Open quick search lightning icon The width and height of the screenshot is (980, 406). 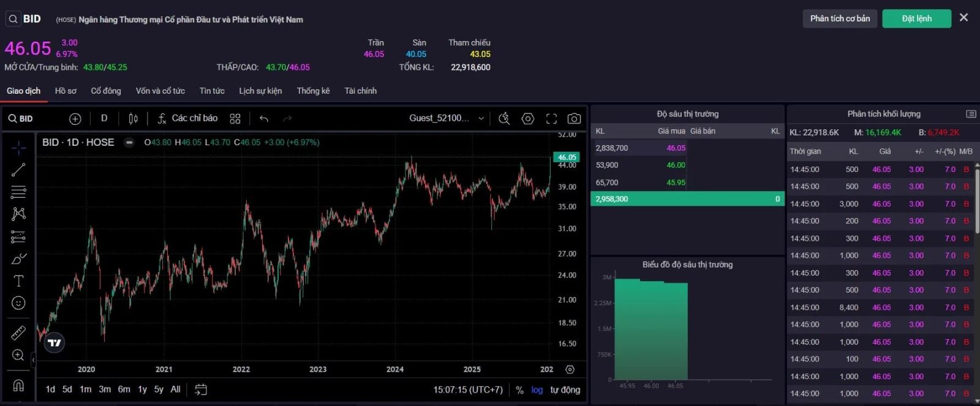504,119
